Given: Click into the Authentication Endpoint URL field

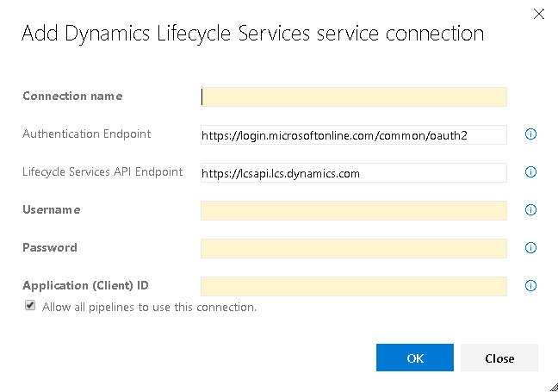Looking at the screenshot, I should (354, 135).
